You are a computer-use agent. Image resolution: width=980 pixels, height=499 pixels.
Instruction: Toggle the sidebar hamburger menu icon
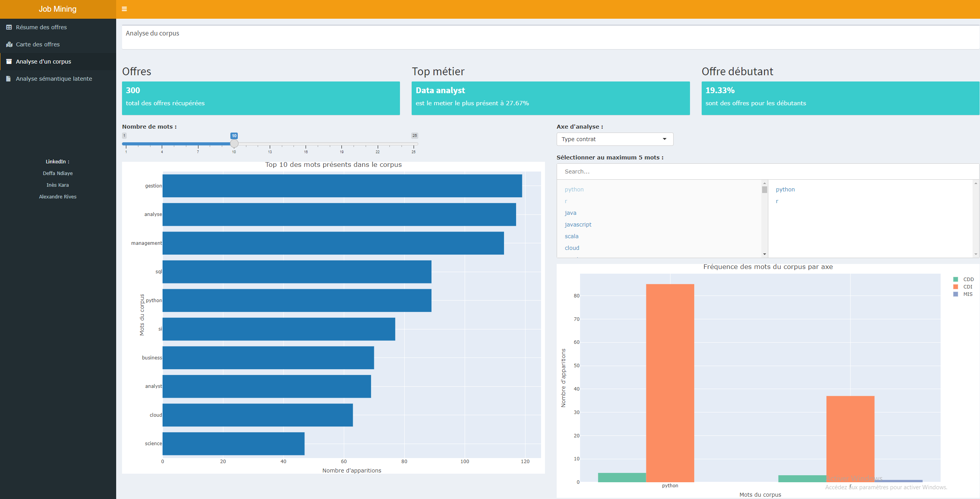click(x=124, y=9)
